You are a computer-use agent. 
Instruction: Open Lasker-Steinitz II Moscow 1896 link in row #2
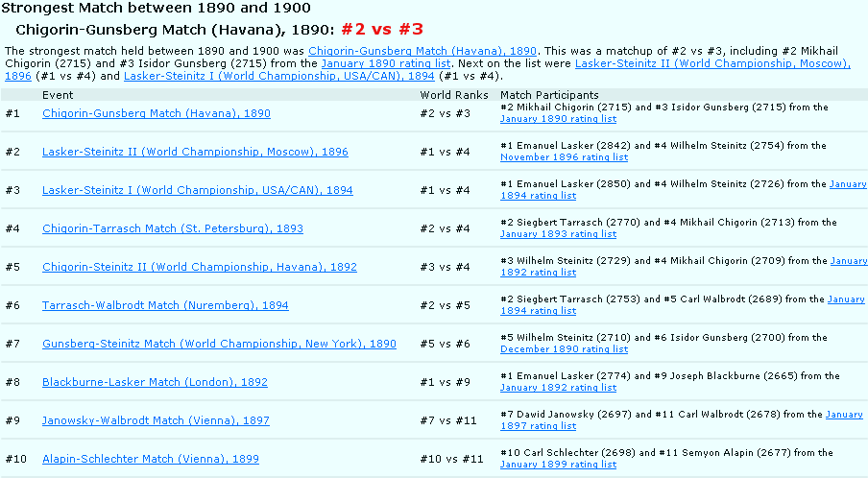[195, 152]
